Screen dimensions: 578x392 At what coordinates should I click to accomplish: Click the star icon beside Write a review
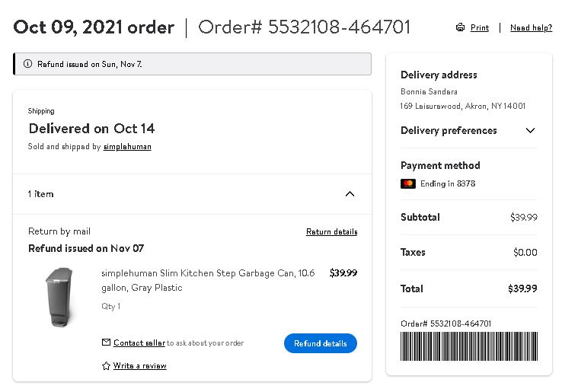pos(106,366)
